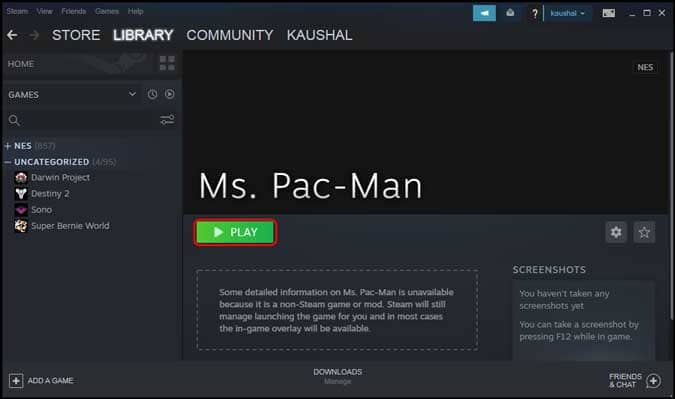Click the Add a Game label
Viewport: 675px width, 399px height.
(x=50, y=380)
